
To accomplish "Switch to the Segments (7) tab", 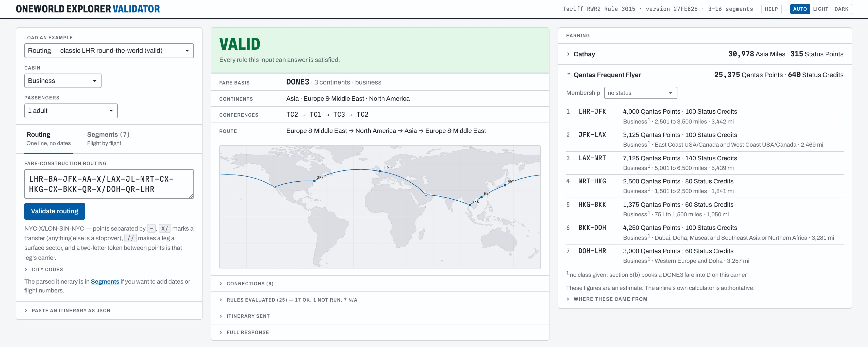I will tap(108, 138).
